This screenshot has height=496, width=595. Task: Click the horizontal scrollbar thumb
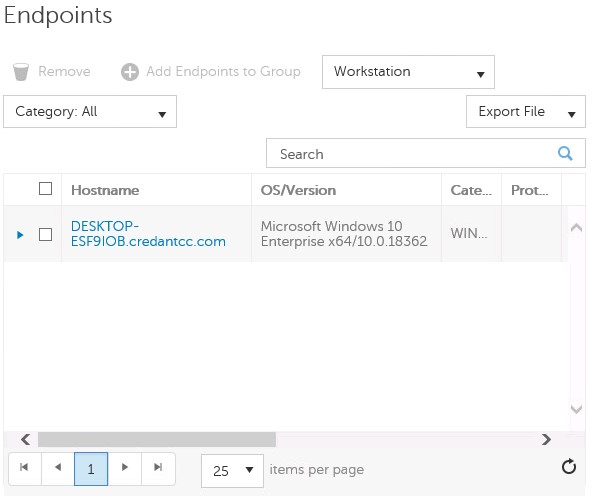(x=157, y=439)
